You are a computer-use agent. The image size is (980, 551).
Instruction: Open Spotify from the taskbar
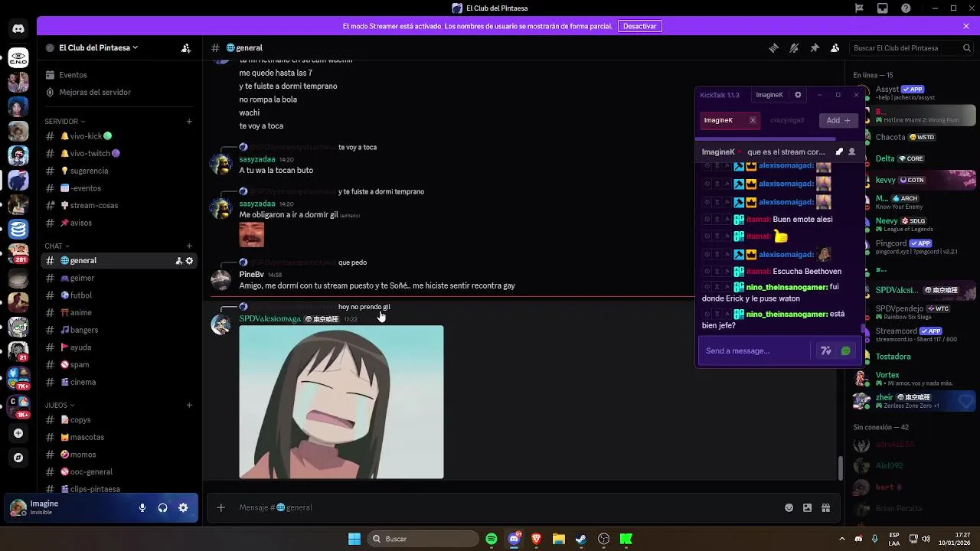point(492,539)
